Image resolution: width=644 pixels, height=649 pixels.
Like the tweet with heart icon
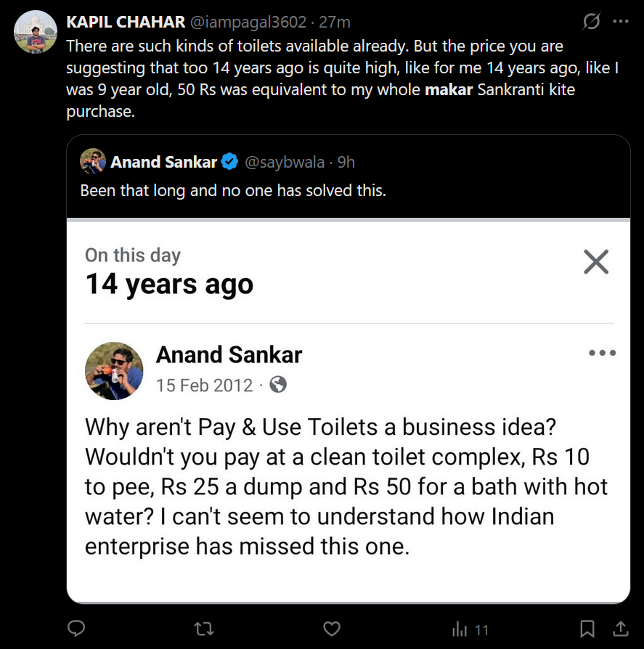click(332, 628)
